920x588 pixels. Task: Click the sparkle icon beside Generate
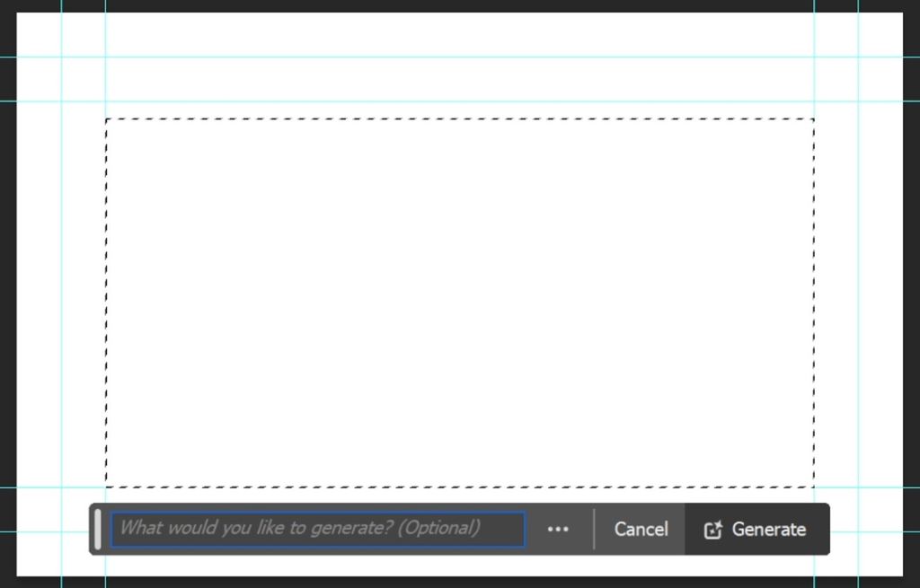coord(712,530)
